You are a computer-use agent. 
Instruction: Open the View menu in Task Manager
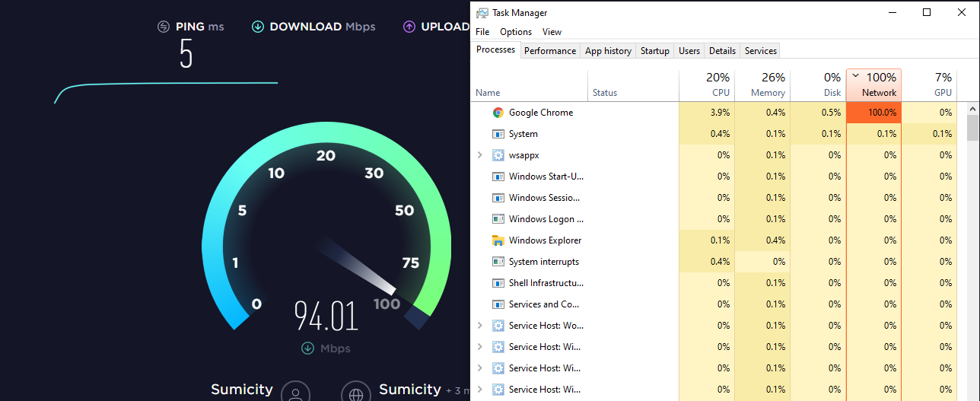click(552, 32)
